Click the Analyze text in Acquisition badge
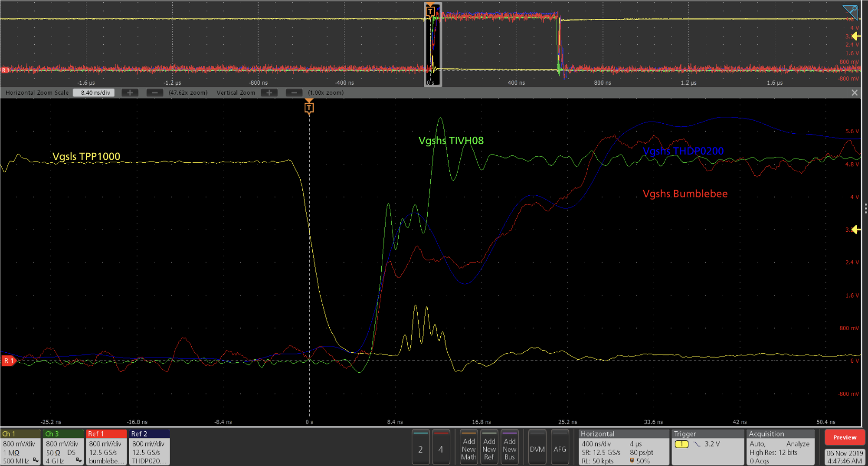 tap(798, 444)
